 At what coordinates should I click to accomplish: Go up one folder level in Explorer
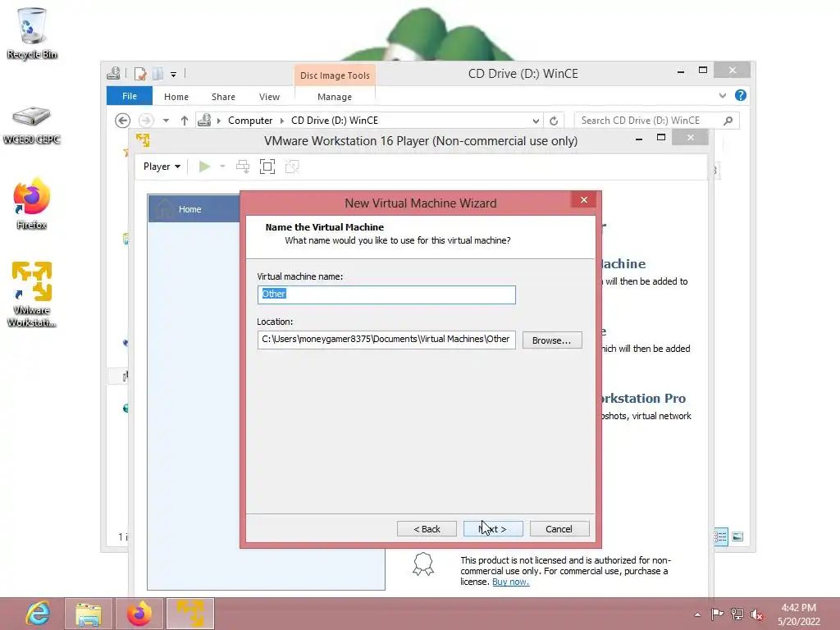tap(185, 121)
